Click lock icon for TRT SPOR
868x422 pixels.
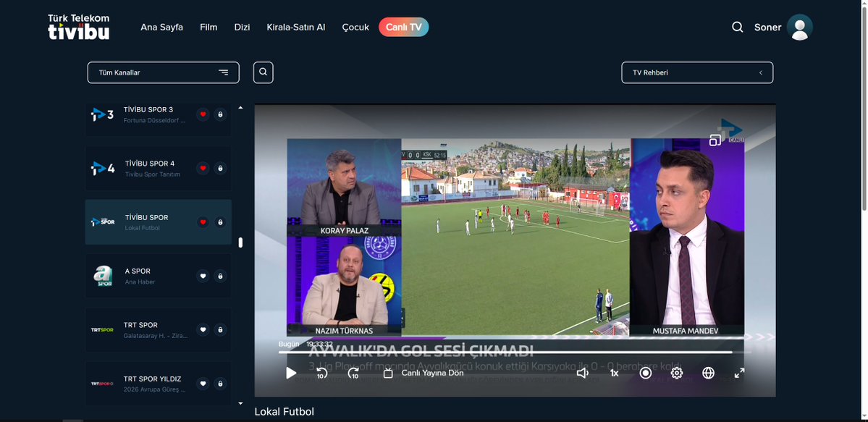click(220, 330)
